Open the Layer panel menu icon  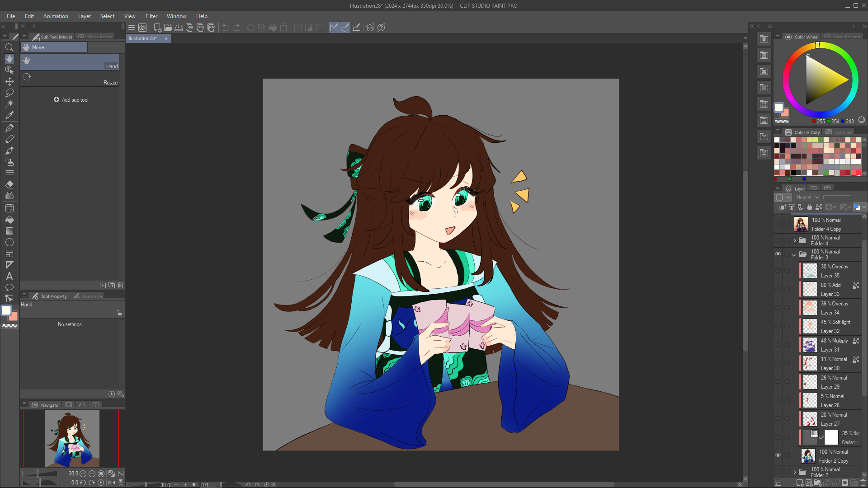coord(778,188)
